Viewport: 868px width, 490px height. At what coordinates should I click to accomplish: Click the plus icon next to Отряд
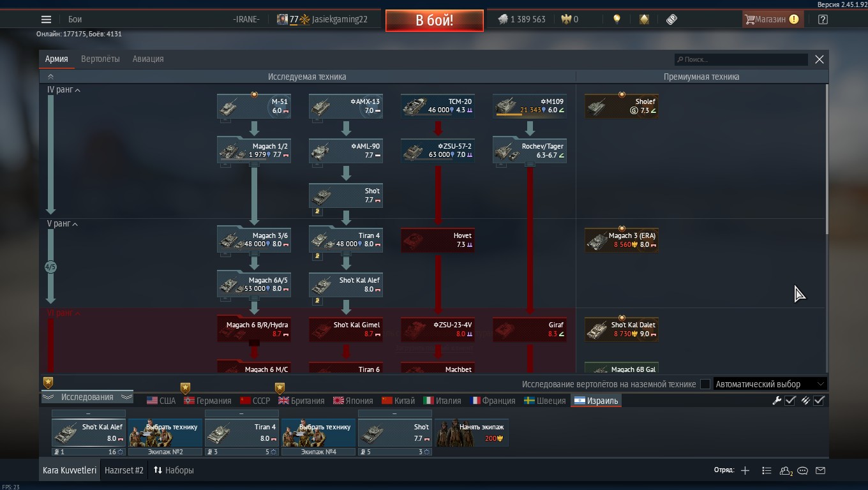pos(745,470)
